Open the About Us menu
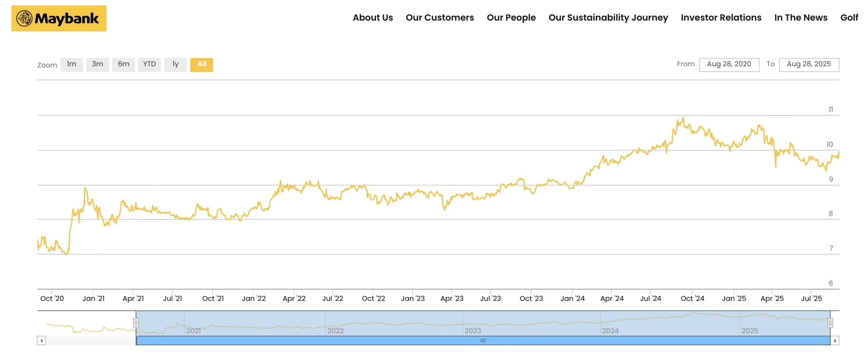 pyautogui.click(x=373, y=18)
